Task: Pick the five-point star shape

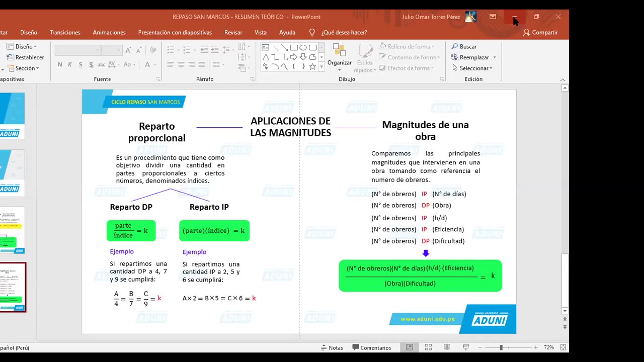Action: click(312, 66)
